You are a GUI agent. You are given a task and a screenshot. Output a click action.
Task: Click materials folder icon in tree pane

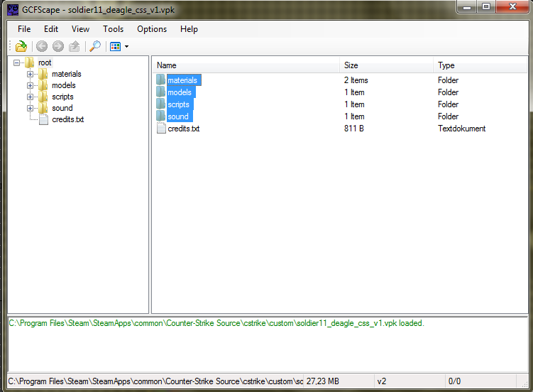[43, 74]
